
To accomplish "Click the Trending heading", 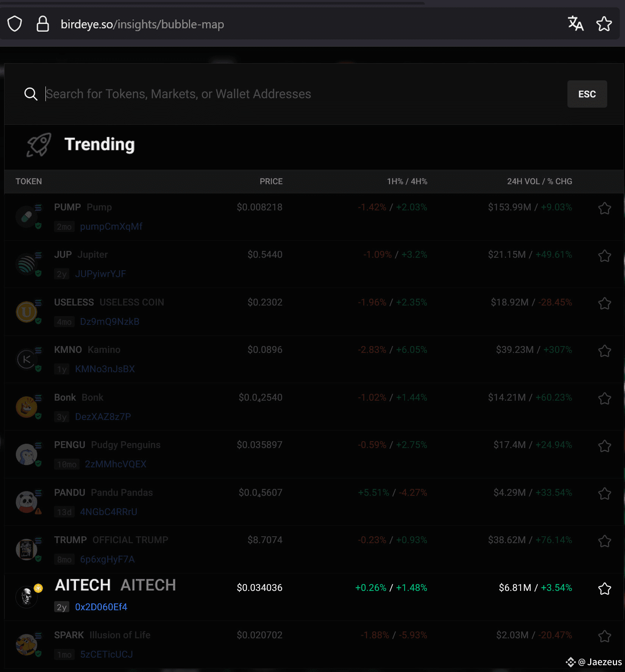I will click(x=100, y=144).
